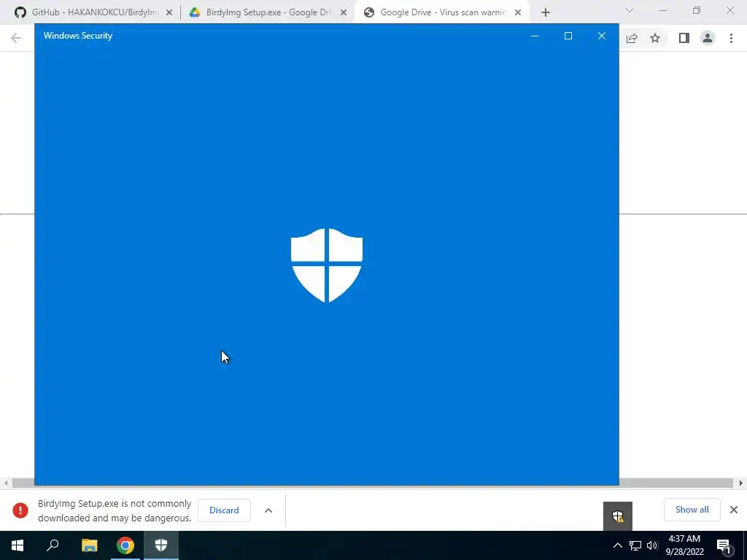Screen dimensions: 747x560
Task: Open the notification center icon
Action: 724,546
